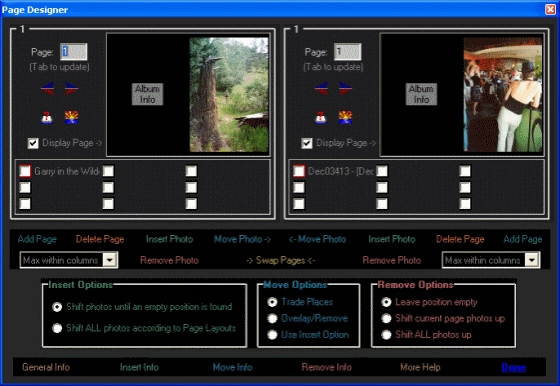This screenshot has width=560, height=386.
Task: Click the party crowd photo thumbnail
Action: point(503,95)
